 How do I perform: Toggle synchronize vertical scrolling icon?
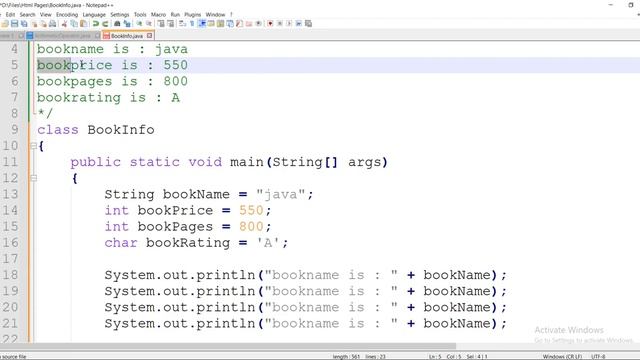click(161, 24)
